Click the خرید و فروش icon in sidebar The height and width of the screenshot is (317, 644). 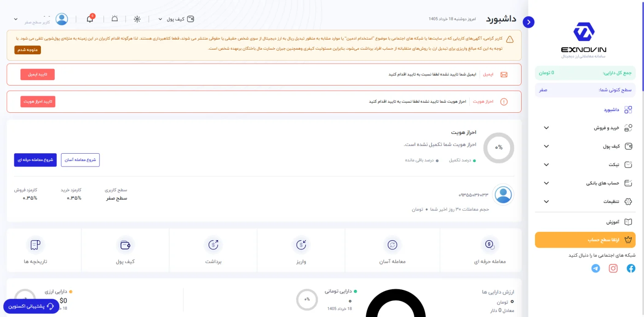628,128
